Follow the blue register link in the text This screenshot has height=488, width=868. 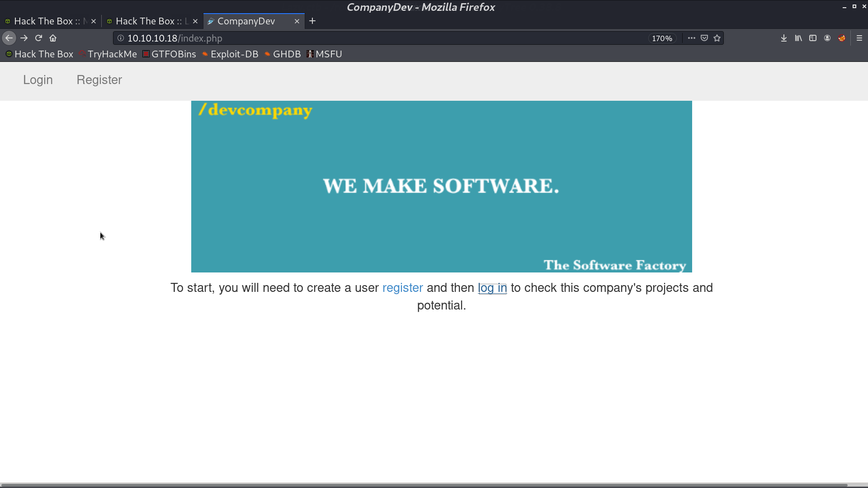(402, 288)
